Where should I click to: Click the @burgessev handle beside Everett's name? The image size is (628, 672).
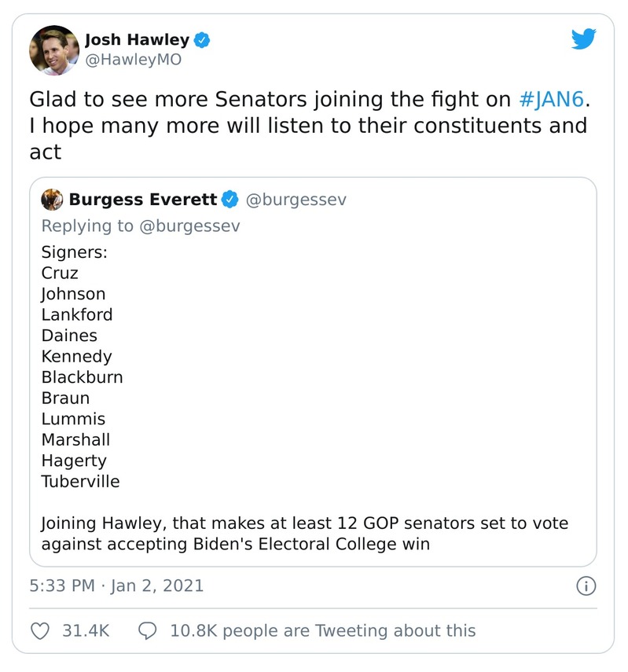[x=296, y=200]
